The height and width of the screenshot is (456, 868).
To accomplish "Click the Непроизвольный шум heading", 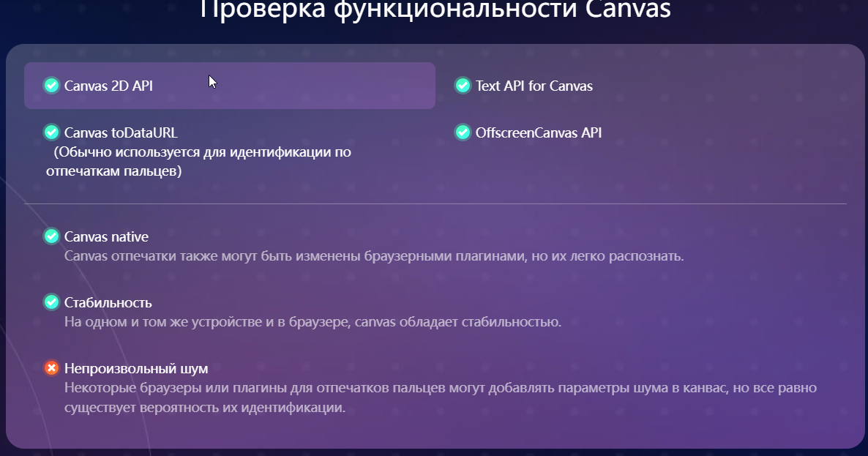I will click(136, 369).
